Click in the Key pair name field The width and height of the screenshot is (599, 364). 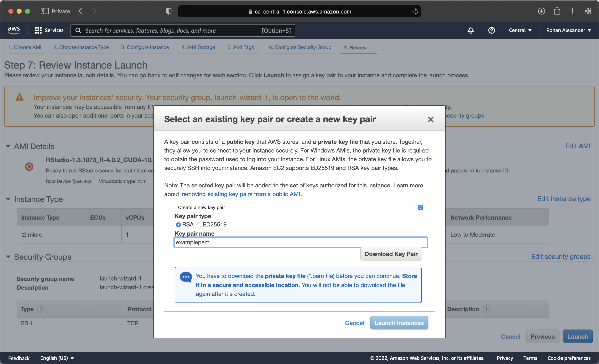pos(301,242)
